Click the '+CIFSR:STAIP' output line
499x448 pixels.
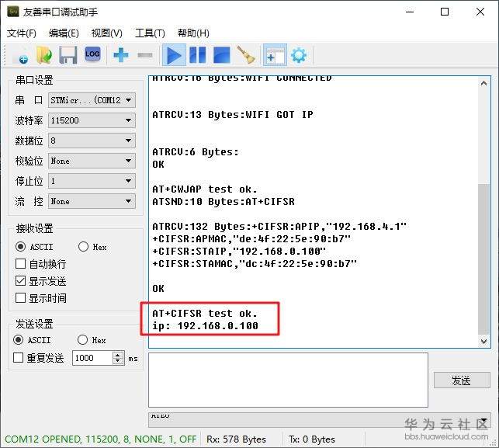click(239, 252)
